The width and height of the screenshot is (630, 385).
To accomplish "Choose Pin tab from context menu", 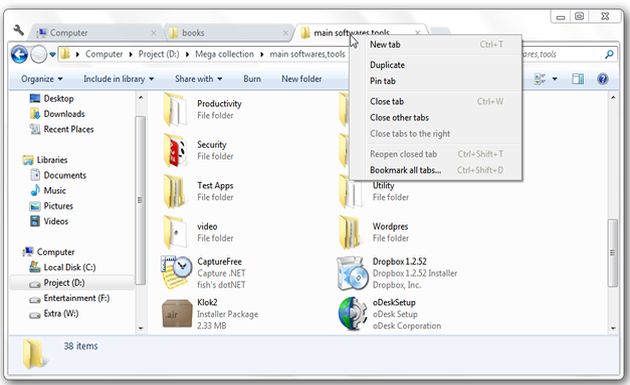I will click(x=436, y=81).
